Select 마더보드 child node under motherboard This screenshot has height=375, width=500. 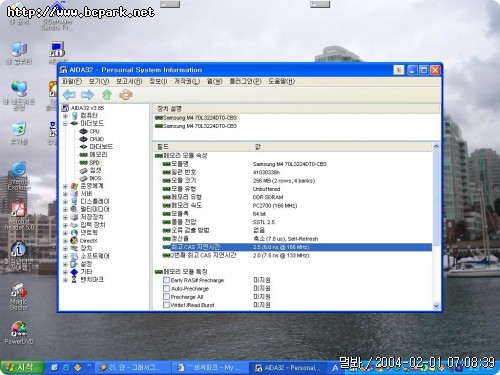tap(101, 147)
